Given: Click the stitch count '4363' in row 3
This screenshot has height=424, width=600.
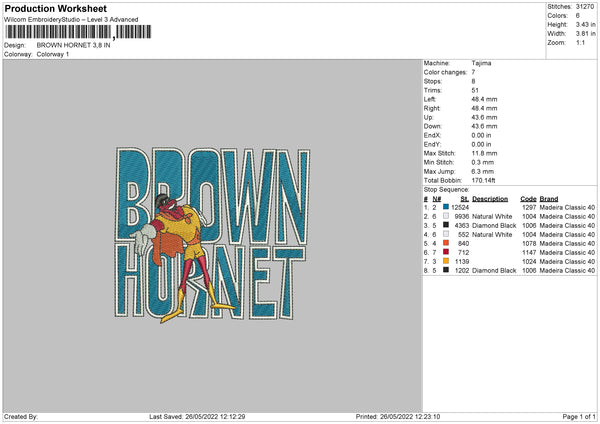Looking at the screenshot, I should [x=461, y=225].
